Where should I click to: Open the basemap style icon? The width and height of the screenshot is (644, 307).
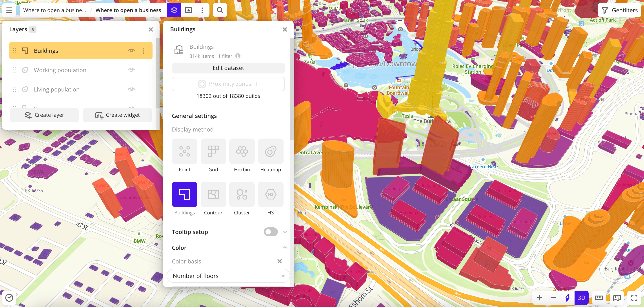[617, 298]
